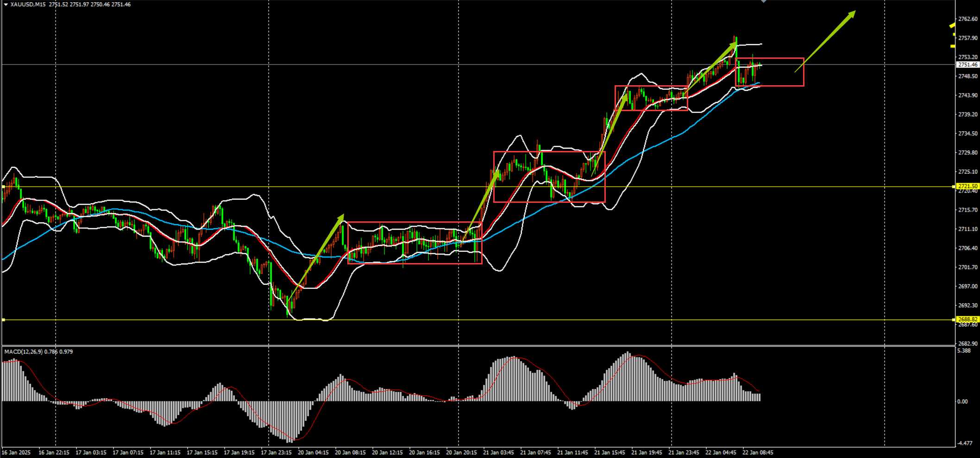This screenshot has height=458, width=980.
Task: Click the yellow 2688.82 level price tag
Action: coord(968,320)
